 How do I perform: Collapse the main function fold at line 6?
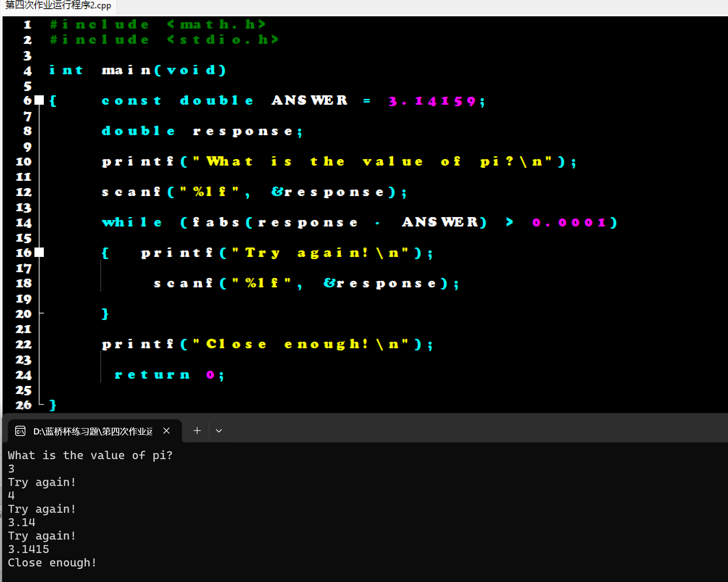coord(39,100)
